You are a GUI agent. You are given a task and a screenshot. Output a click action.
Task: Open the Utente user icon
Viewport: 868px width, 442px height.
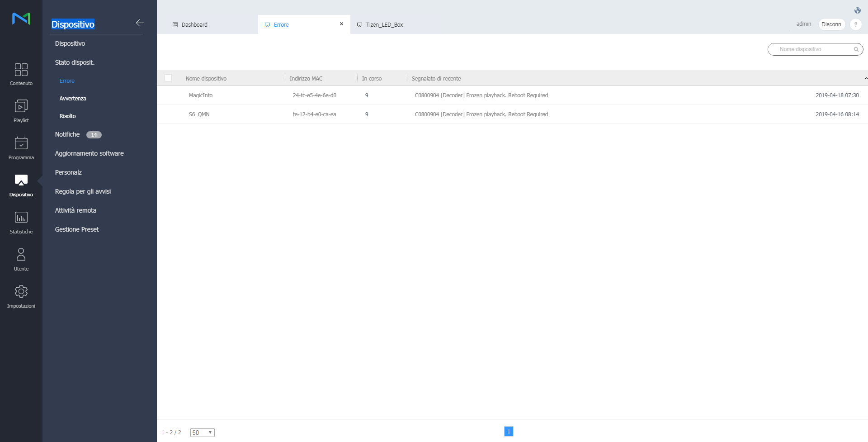click(x=21, y=255)
